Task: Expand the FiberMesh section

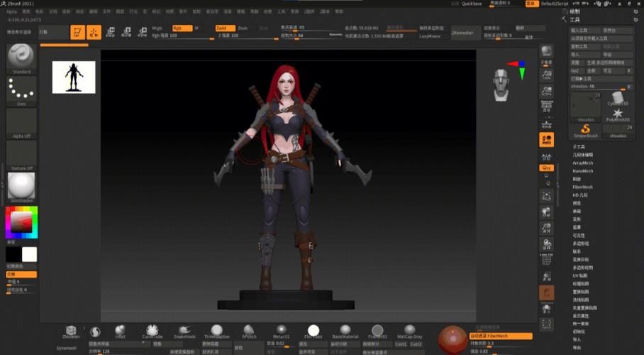Action: [582, 187]
